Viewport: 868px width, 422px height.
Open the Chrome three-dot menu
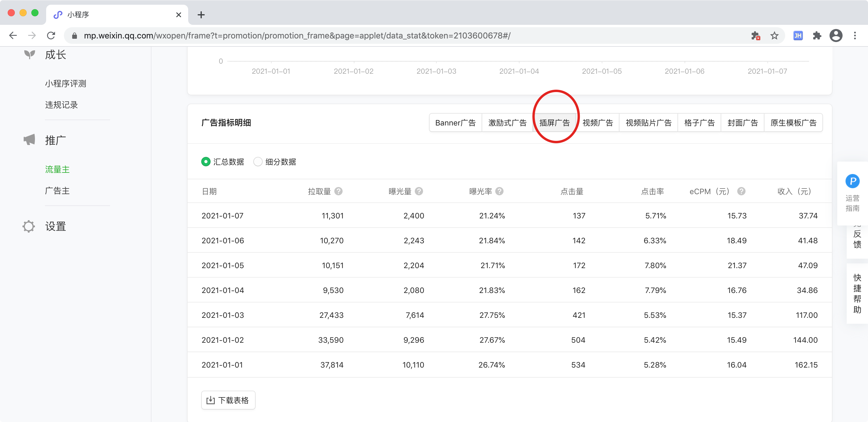[x=855, y=36]
